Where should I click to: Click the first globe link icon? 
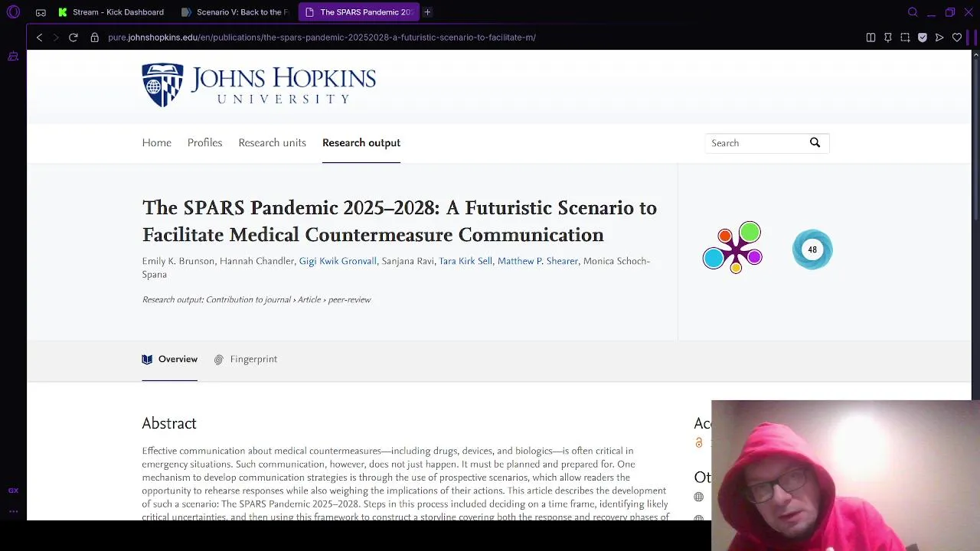[x=699, y=497]
